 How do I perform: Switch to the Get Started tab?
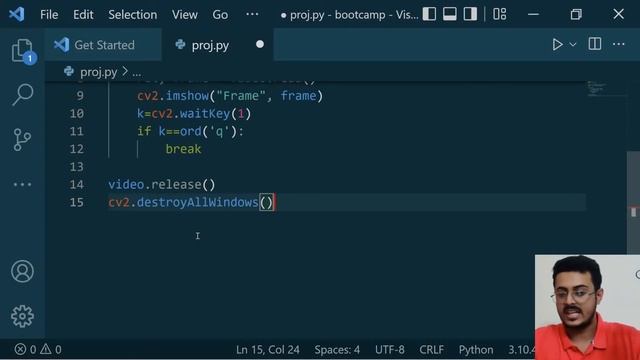click(103, 45)
